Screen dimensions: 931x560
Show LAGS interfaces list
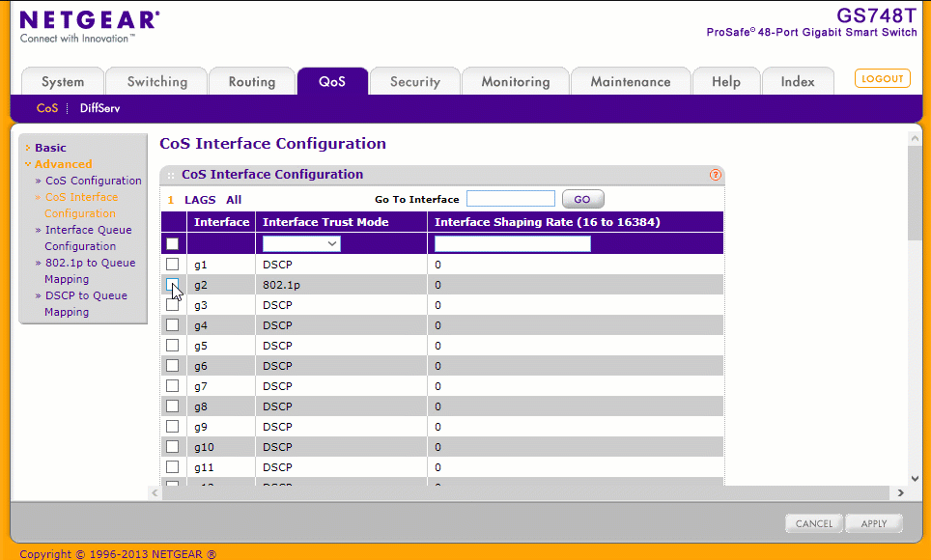pyautogui.click(x=200, y=200)
